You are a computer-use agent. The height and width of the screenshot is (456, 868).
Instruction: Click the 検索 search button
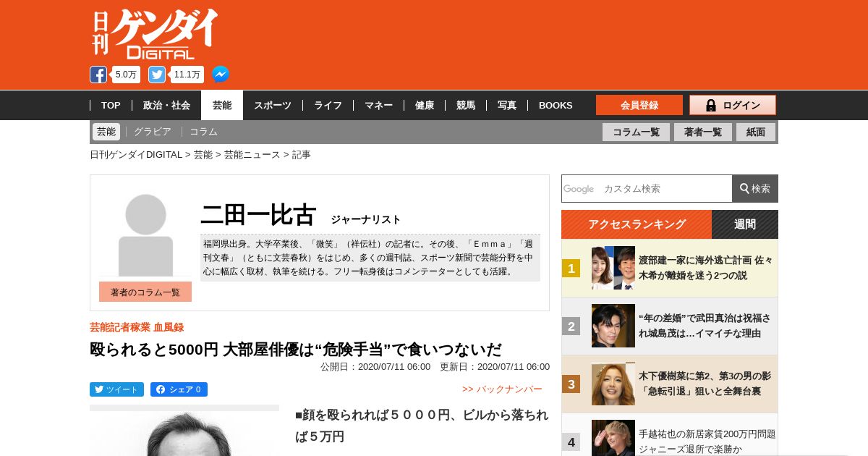(755, 188)
